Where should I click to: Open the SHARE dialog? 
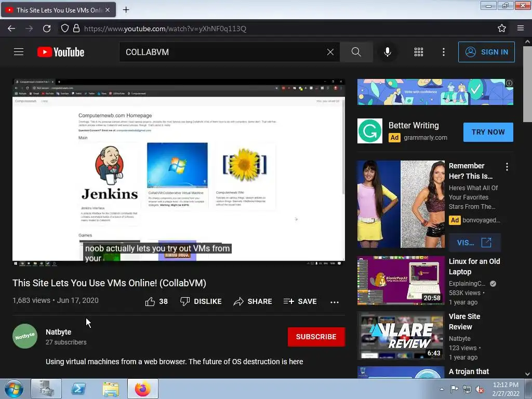tap(253, 301)
